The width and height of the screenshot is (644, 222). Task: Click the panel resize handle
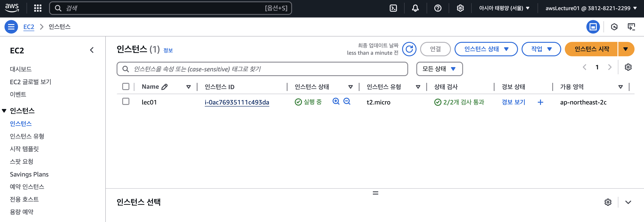click(x=375, y=193)
